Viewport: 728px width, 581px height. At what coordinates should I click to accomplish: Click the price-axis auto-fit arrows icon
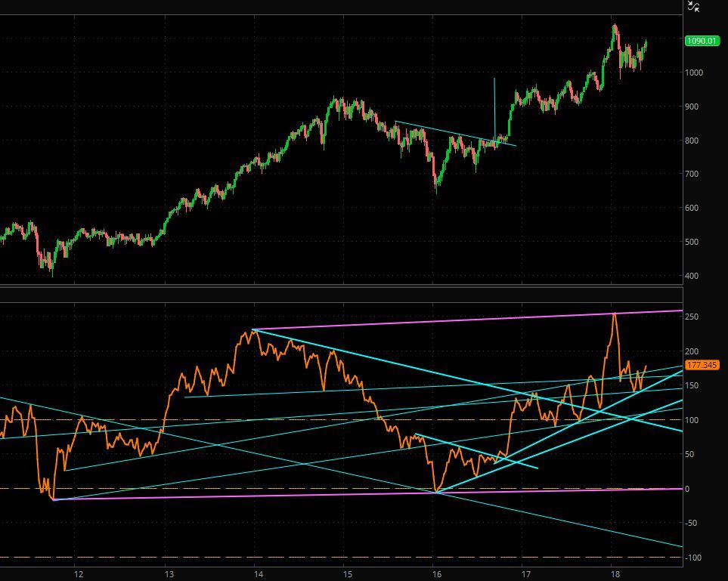(x=693, y=7)
